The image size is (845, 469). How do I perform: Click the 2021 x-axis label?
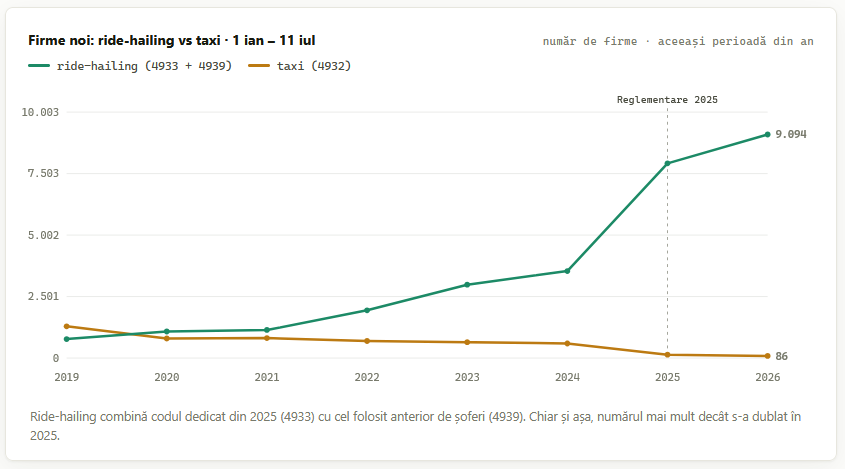click(x=267, y=377)
